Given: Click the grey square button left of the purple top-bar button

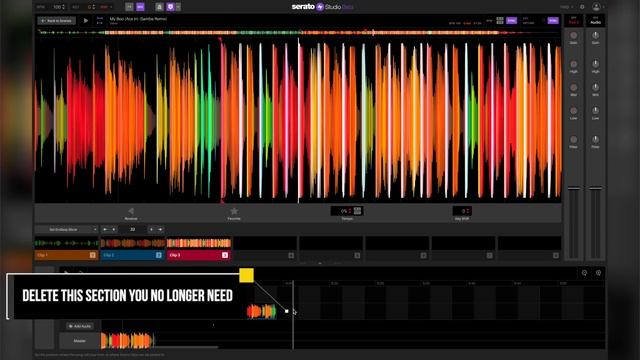Looking at the screenshot, I should point(129,7).
